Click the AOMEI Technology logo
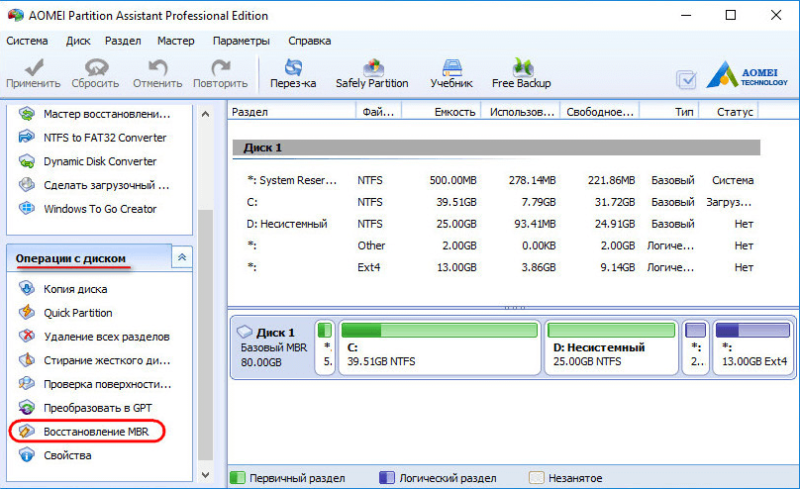This screenshot has width=800, height=489. [x=747, y=75]
